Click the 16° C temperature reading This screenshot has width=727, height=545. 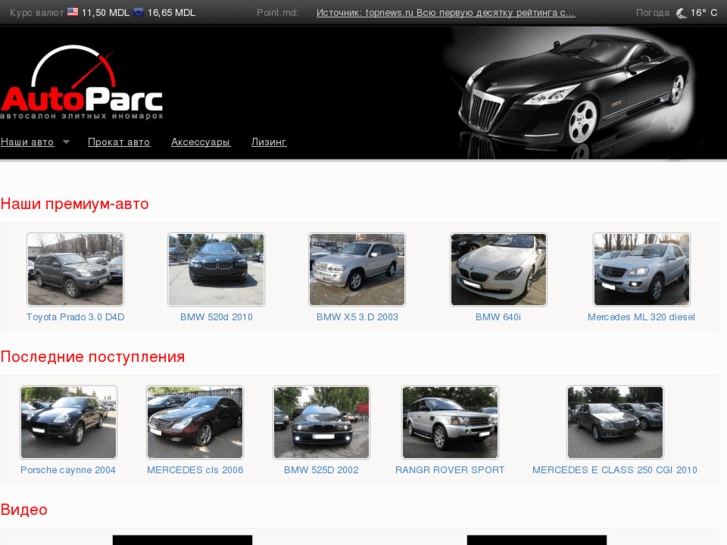704,13
